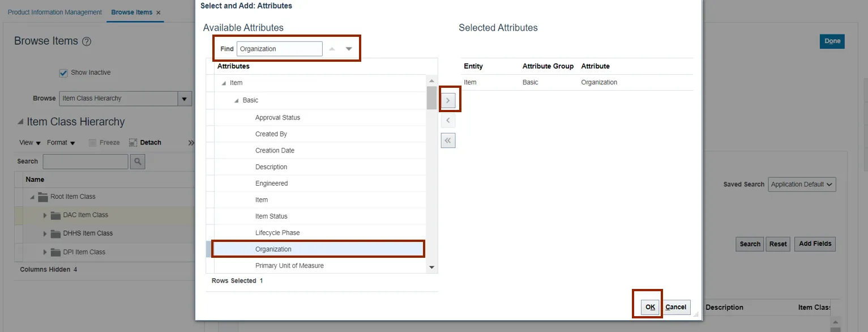The width and height of the screenshot is (868, 332).
Task: Click the Find next down arrow
Action: click(349, 49)
